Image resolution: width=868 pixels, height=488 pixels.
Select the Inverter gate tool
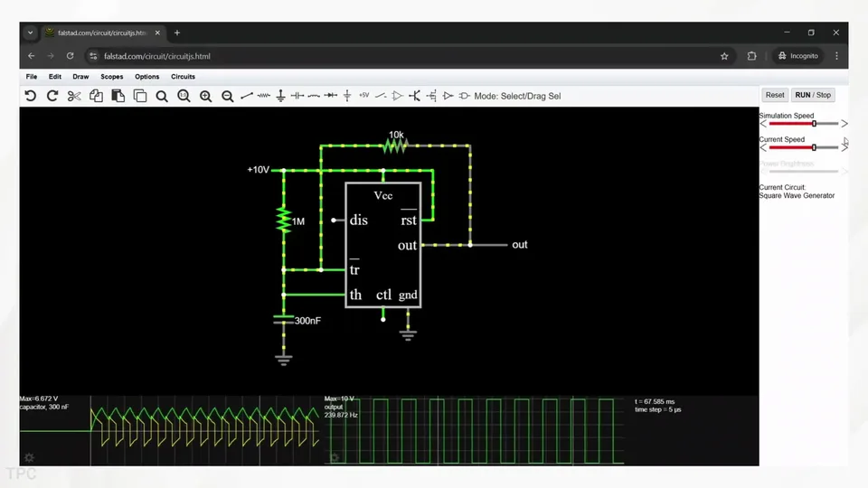(x=448, y=96)
